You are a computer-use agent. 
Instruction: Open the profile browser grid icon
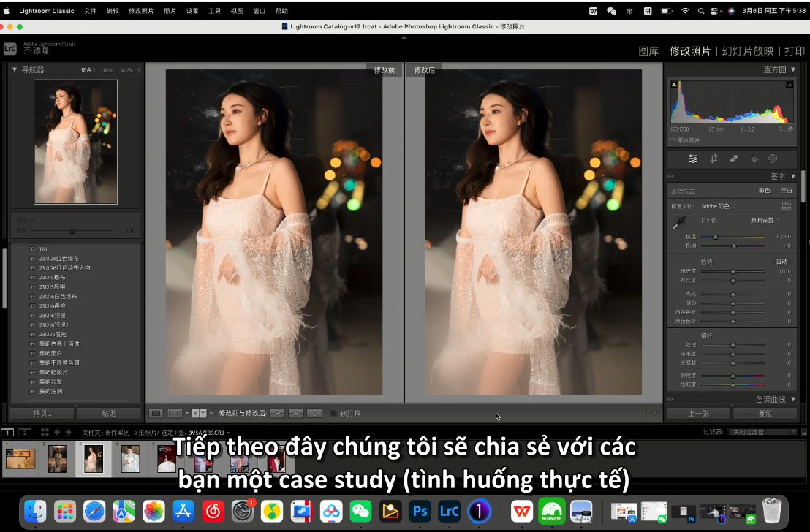[786, 206]
